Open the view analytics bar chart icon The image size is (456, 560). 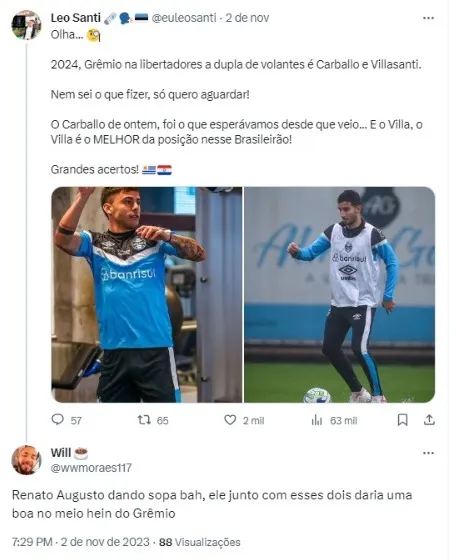point(317,420)
